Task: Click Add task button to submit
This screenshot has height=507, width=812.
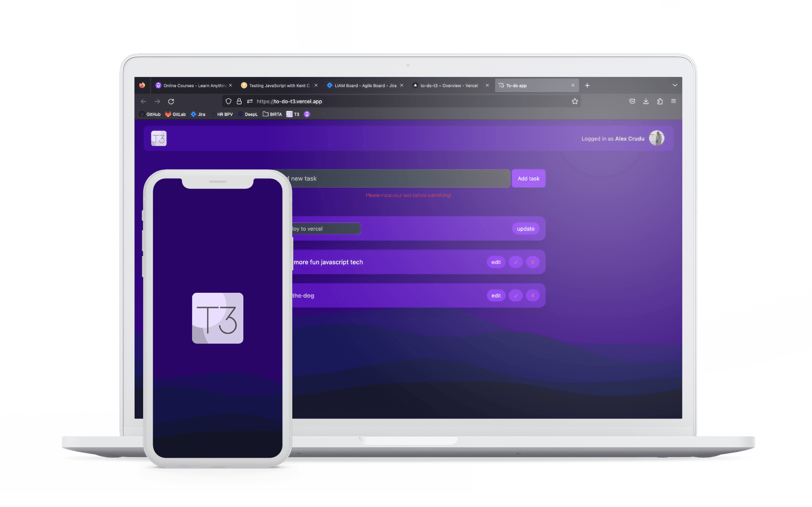Action: (527, 178)
